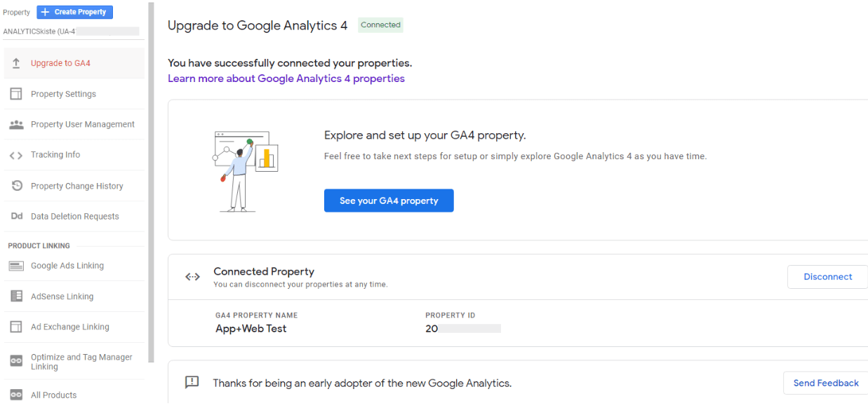
Task: Open Learn more about Google Analytics 4 properties
Action: click(x=286, y=79)
